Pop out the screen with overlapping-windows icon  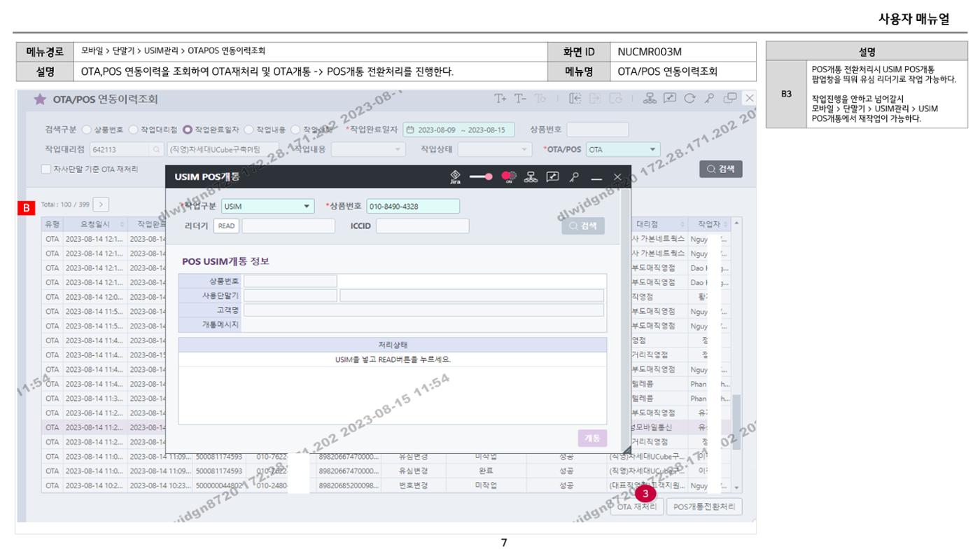tap(730, 99)
